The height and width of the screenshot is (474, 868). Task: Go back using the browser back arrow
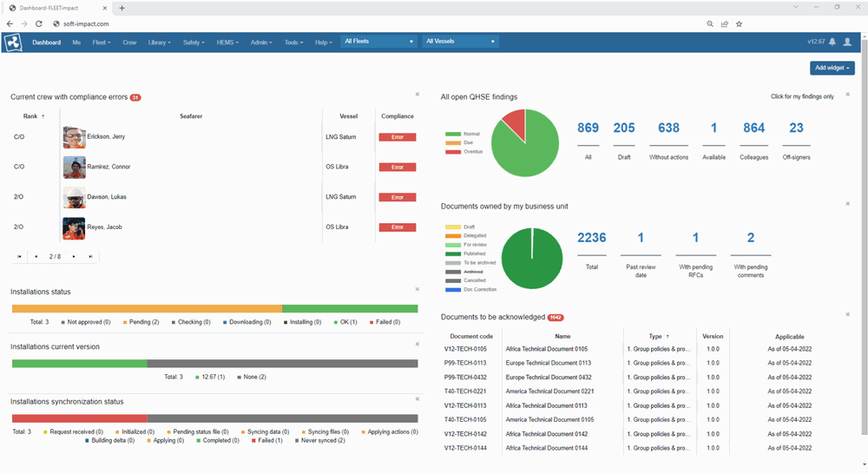point(10,23)
